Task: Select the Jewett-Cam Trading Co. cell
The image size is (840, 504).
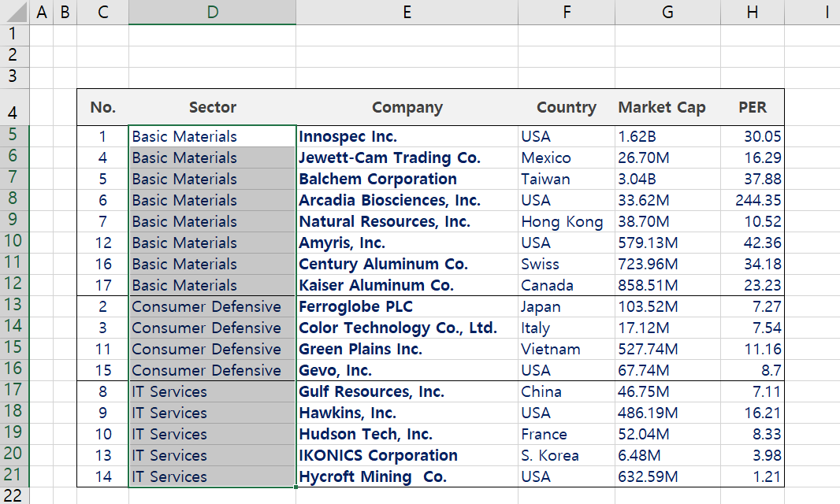Action: click(x=407, y=157)
